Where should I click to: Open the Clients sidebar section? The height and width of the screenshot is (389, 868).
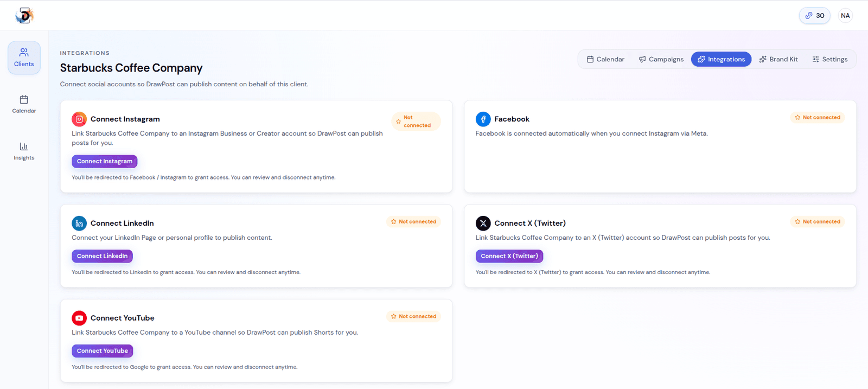[24, 58]
